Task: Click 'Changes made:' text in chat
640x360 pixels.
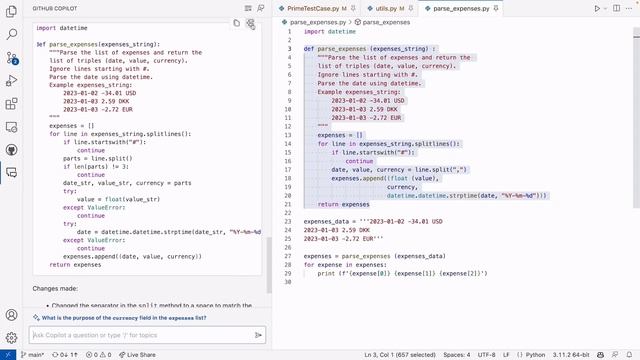Action: click(55, 289)
